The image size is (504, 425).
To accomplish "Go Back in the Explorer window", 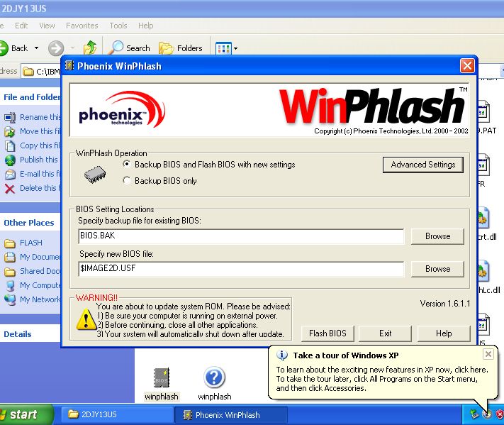I will 14,48.
